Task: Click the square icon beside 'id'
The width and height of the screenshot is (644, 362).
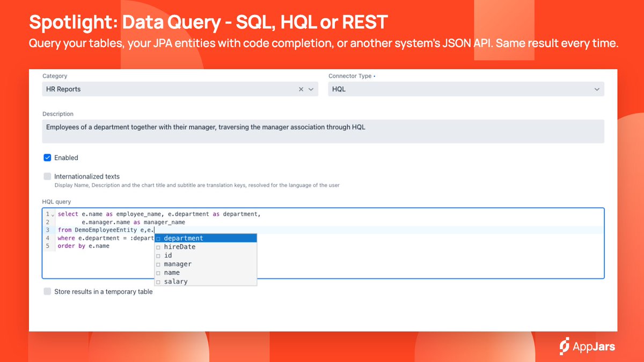Action: pyautogui.click(x=158, y=256)
